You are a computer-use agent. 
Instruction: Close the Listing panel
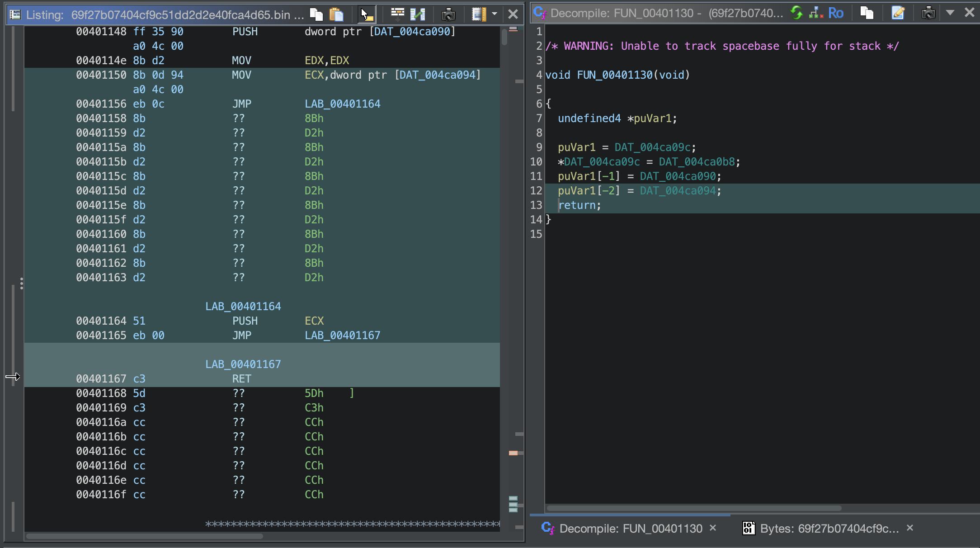(x=513, y=14)
